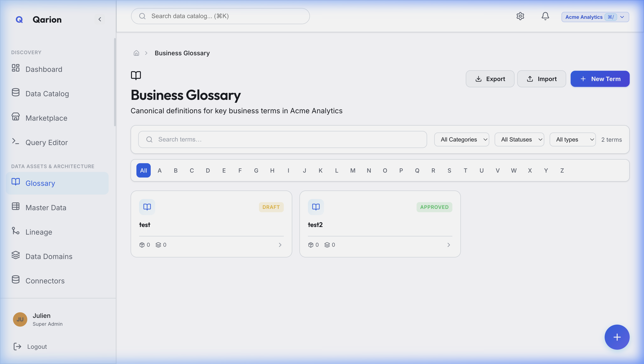Click the floating plus action button

click(x=617, y=337)
